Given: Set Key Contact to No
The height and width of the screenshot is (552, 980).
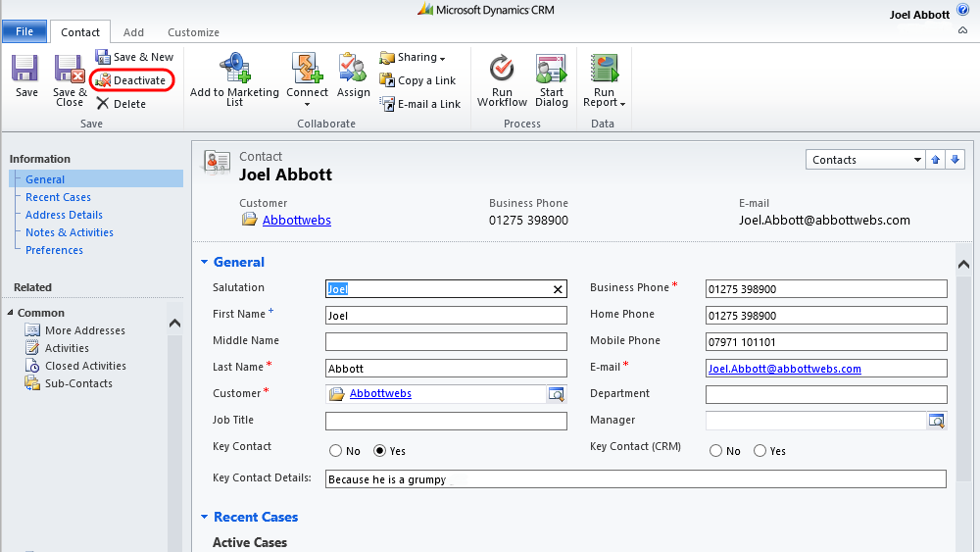Looking at the screenshot, I should click(335, 451).
